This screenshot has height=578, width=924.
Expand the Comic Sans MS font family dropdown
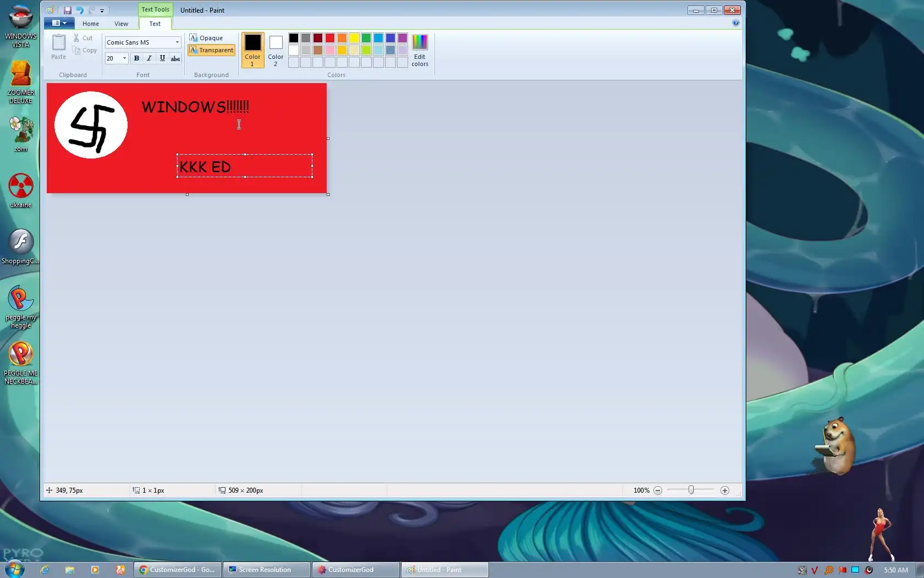(x=177, y=42)
